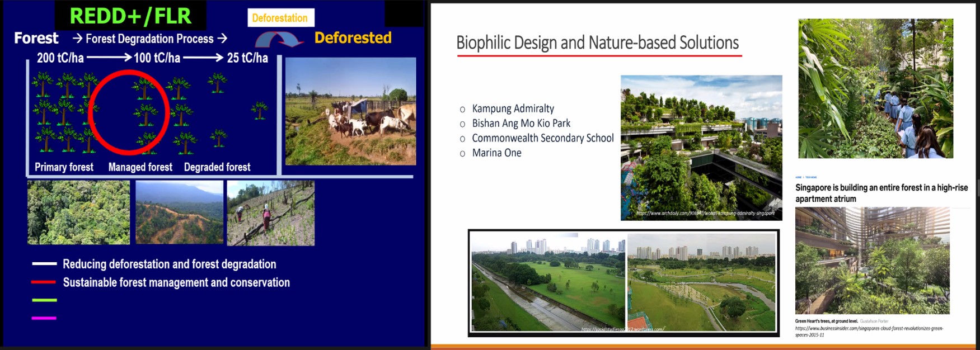Select the bullet circle beside Kampung Admiralty
Image resolution: width=980 pixels, height=350 pixels.
pos(462,110)
